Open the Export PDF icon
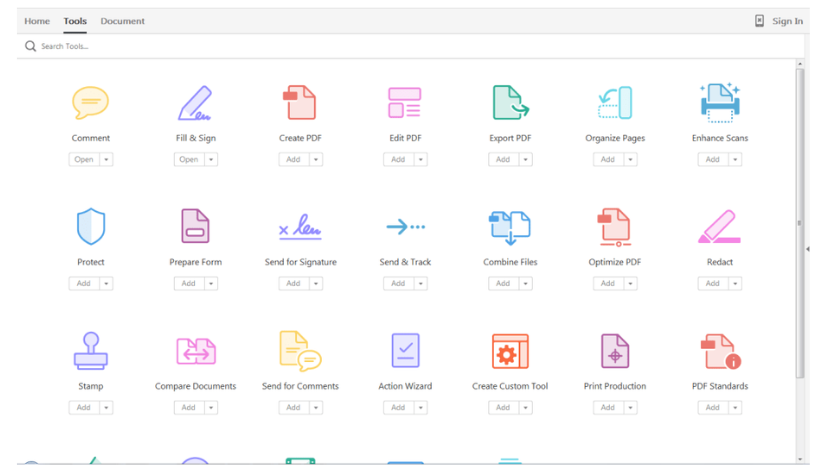The height and width of the screenshot is (465, 827). pyautogui.click(x=510, y=103)
